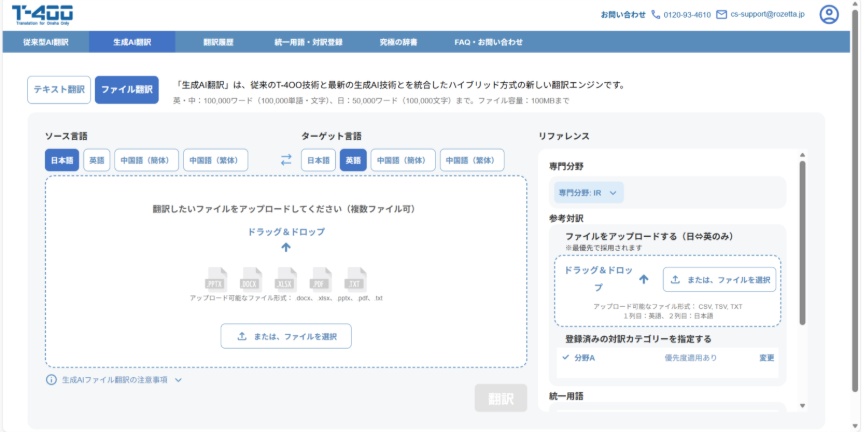The height and width of the screenshot is (432, 864).
Task: Select 中国語（簡体） as the target language
Action: [403, 160]
